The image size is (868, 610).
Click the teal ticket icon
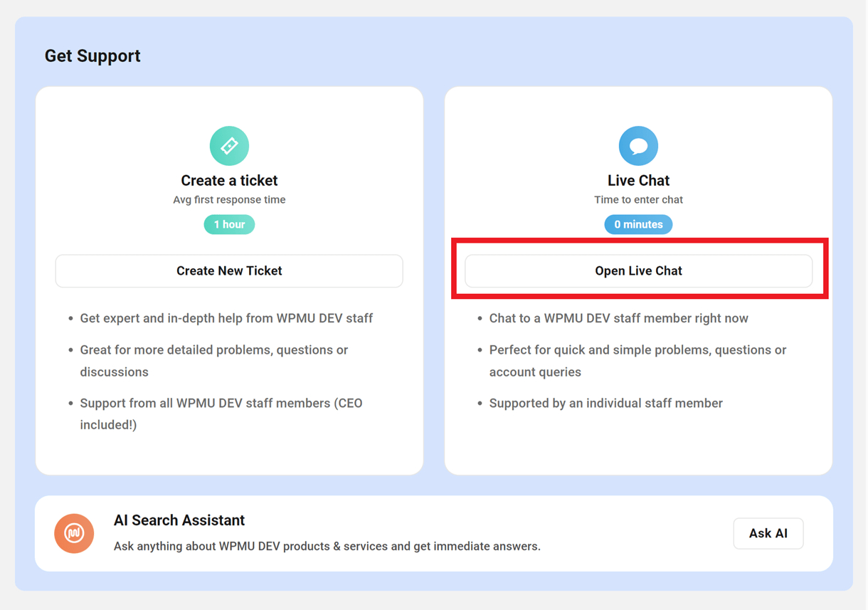pyautogui.click(x=229, y=145)
